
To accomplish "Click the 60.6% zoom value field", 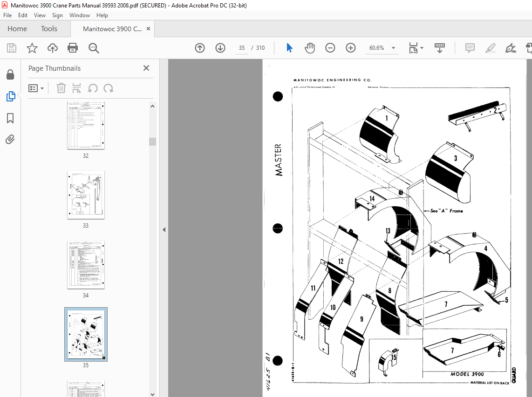I will coord(376,48).
